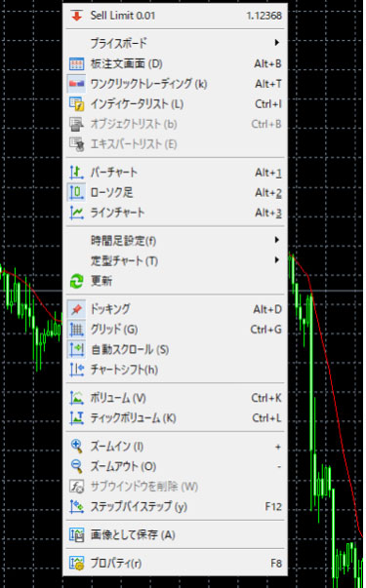
Task: Choose ステップバイステップ (y) menu entry
Action: (175, 507)
